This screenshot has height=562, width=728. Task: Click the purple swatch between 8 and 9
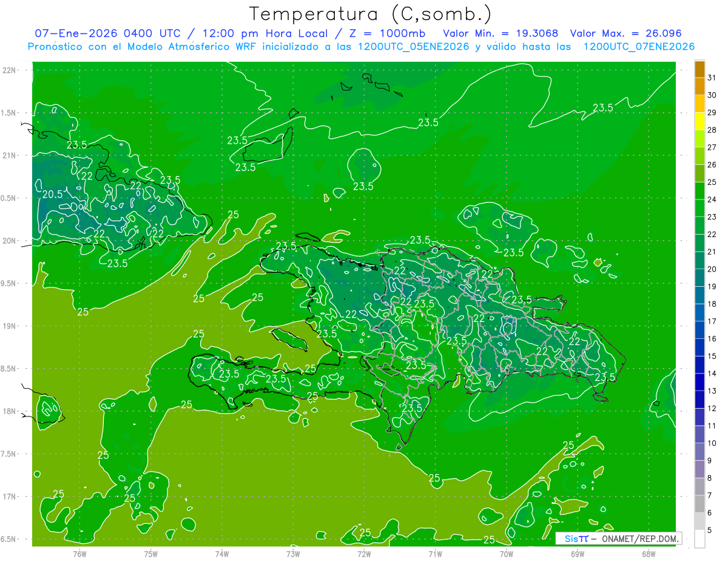tap(699, 469)
